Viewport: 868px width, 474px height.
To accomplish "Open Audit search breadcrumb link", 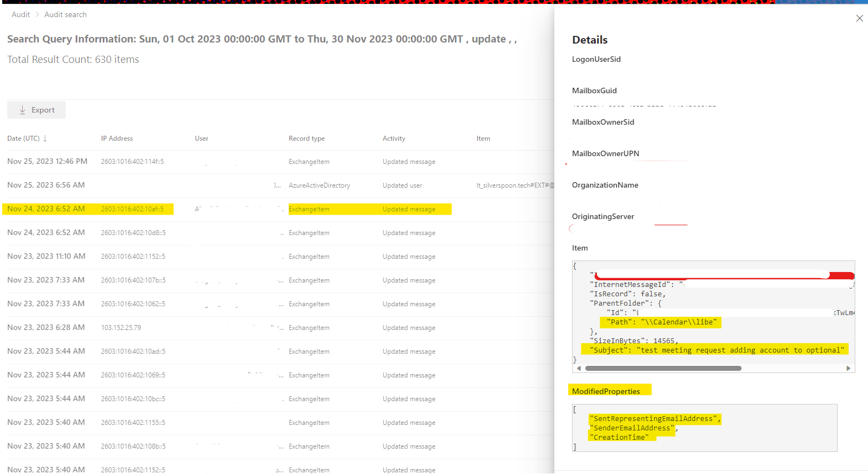I will pyautogui.click(x=66, y=14).
